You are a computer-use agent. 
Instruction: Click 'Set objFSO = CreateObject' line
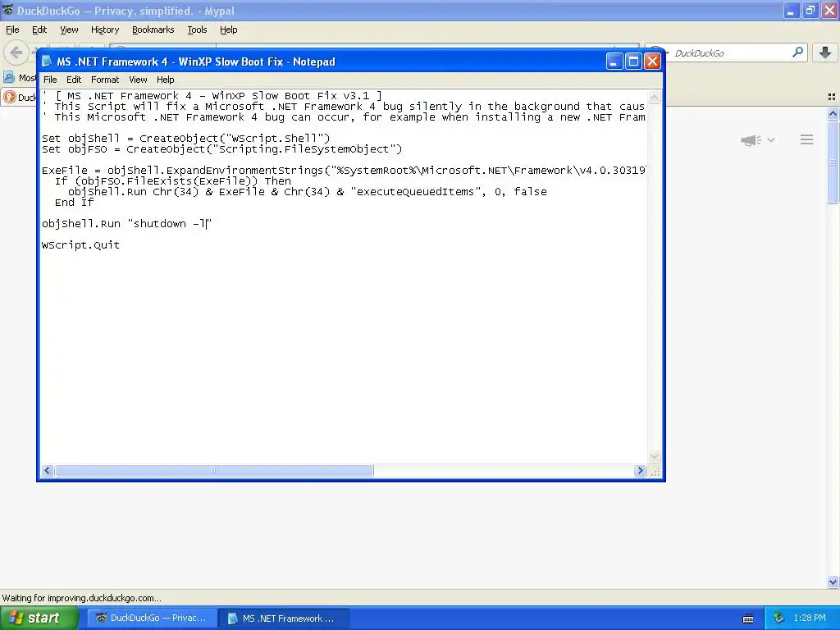tap(221, 149)
